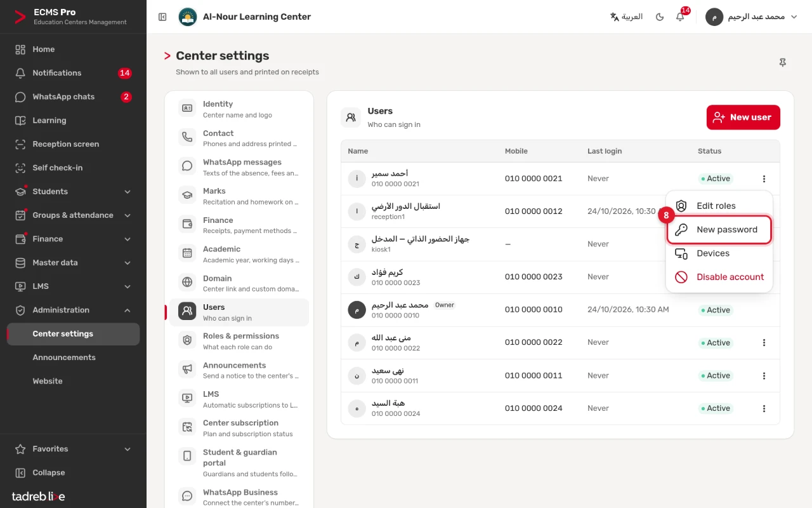Open Learning in sidebar
Viewport: 812px width, 508px height.
click(x=73, y=120)
